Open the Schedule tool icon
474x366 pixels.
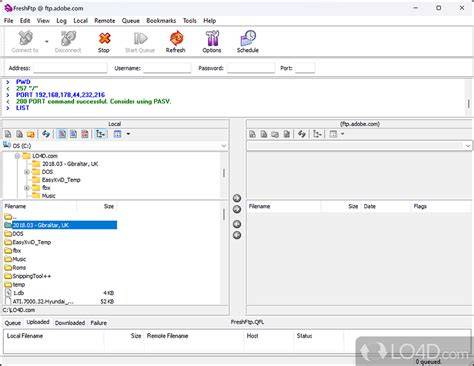click(248, 42)
